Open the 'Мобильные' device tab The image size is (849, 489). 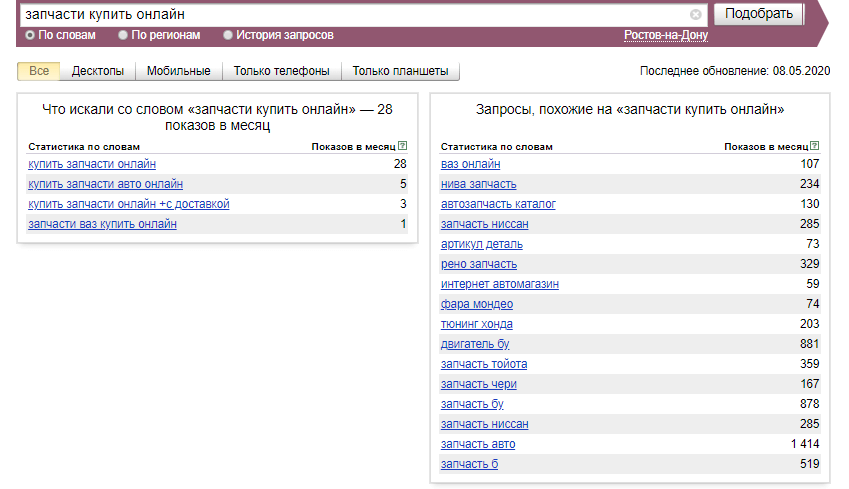pos(178,71)
